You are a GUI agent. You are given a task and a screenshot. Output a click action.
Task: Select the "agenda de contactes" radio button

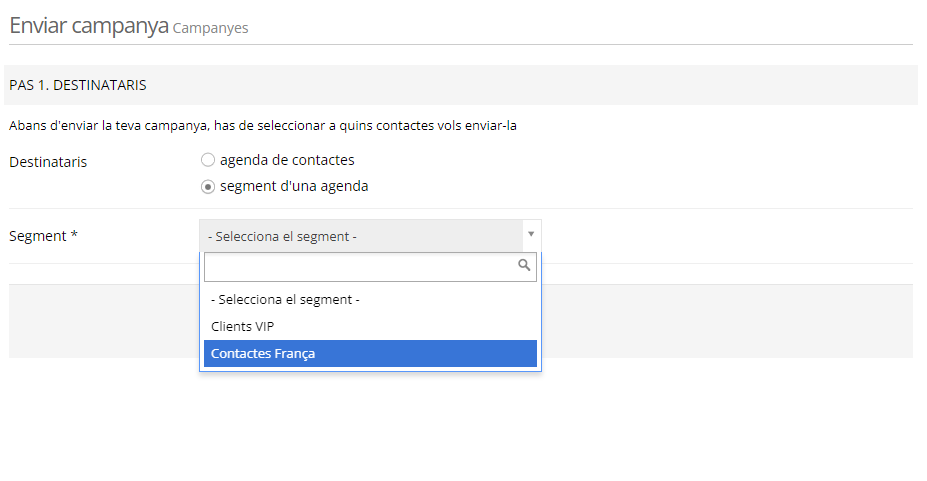click(208, 160)
